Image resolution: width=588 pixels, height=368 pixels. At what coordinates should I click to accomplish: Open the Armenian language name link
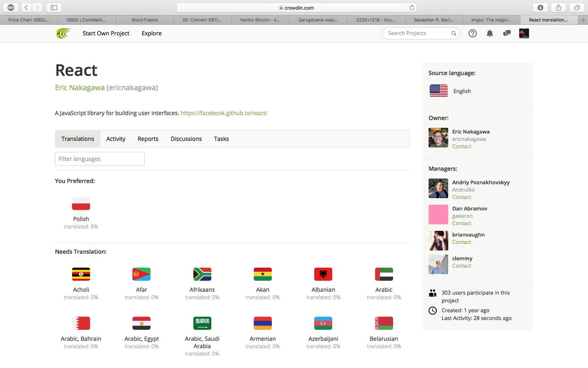(263, 339)
